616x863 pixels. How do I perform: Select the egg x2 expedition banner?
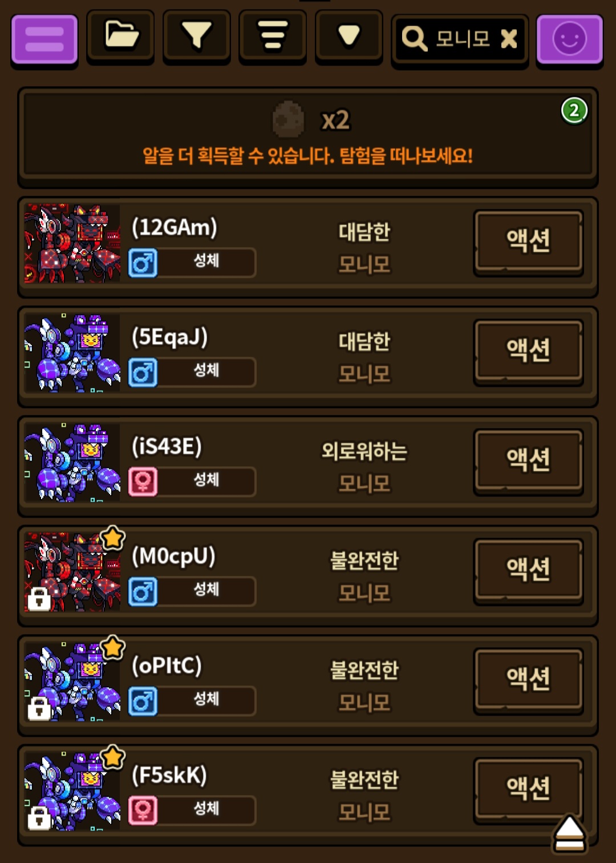tap(307, 137)
